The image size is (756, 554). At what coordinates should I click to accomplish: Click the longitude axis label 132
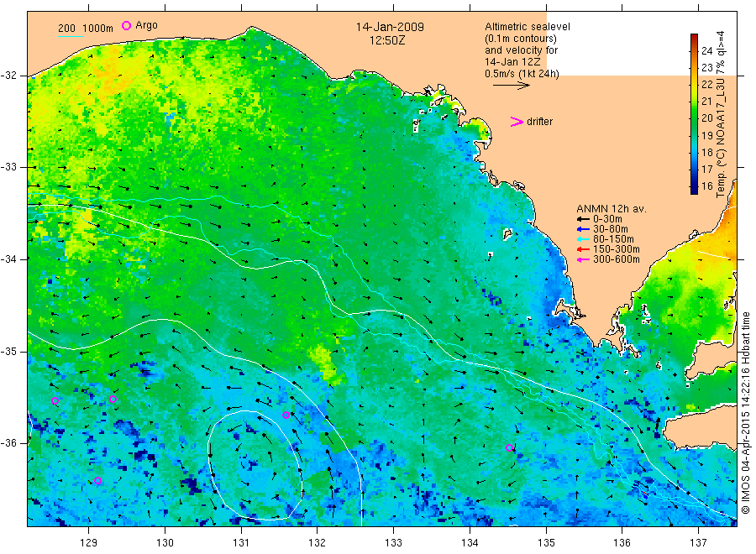pyautogui.click(x=318, y=543)
